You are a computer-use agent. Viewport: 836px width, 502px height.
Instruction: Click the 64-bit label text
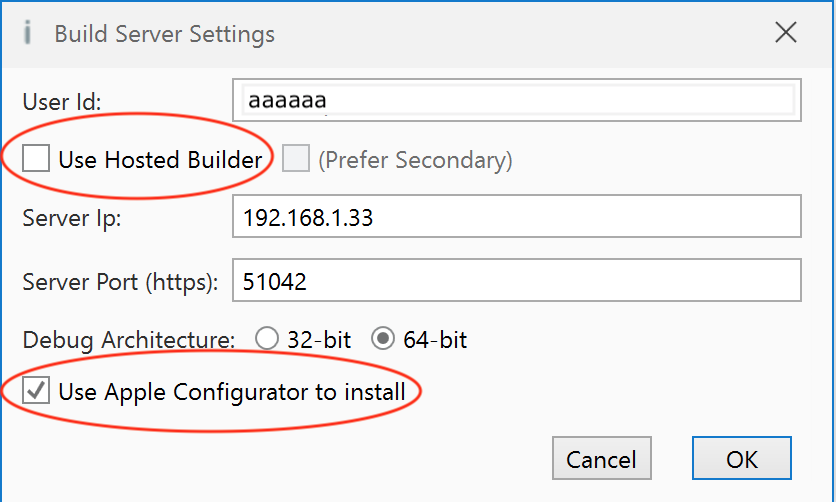pos(435,340)
